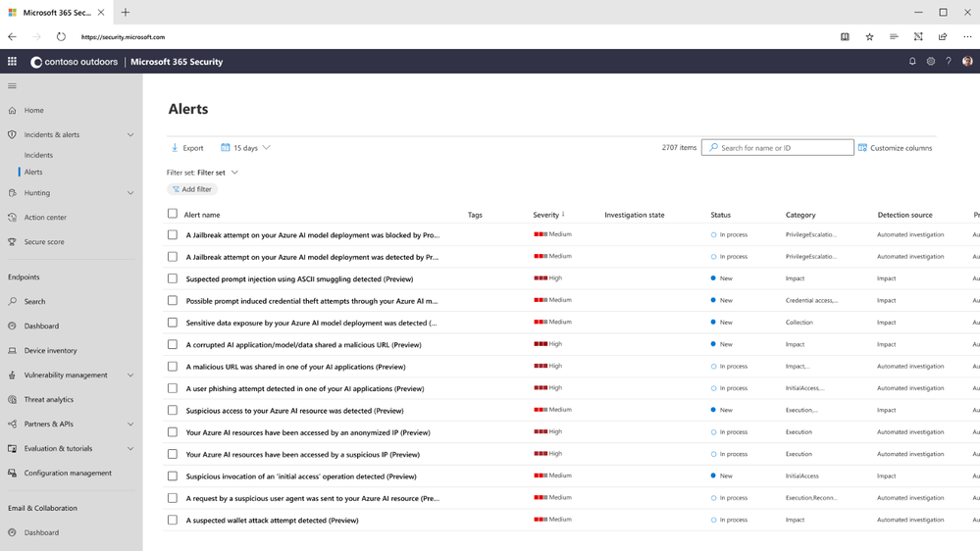Image resolution: width=980 pixels, height=551 pixels.
Task: Open notifications bell icon
Action: coord(912,61)
